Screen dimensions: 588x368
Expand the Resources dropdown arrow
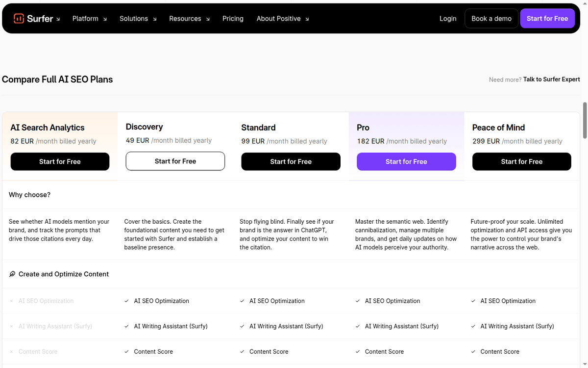(x=208, y=19)
